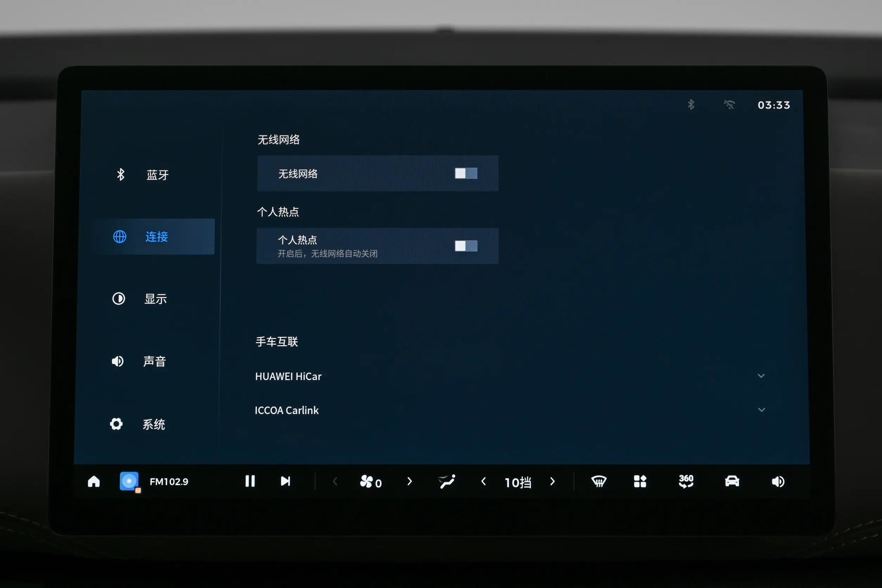Open the 360 camera view
Image resolution: width=882 pixels, height=588 pixels.
point(686,481)
